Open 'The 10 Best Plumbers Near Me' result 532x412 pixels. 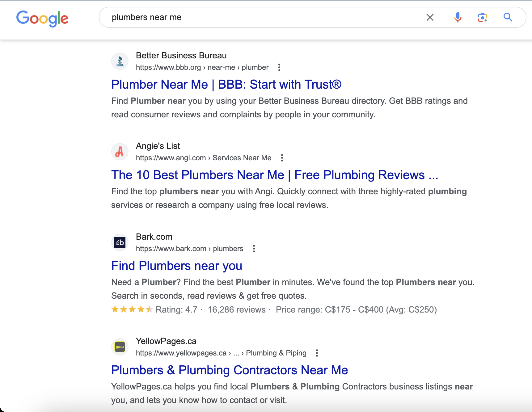click(x=275, y=175)
